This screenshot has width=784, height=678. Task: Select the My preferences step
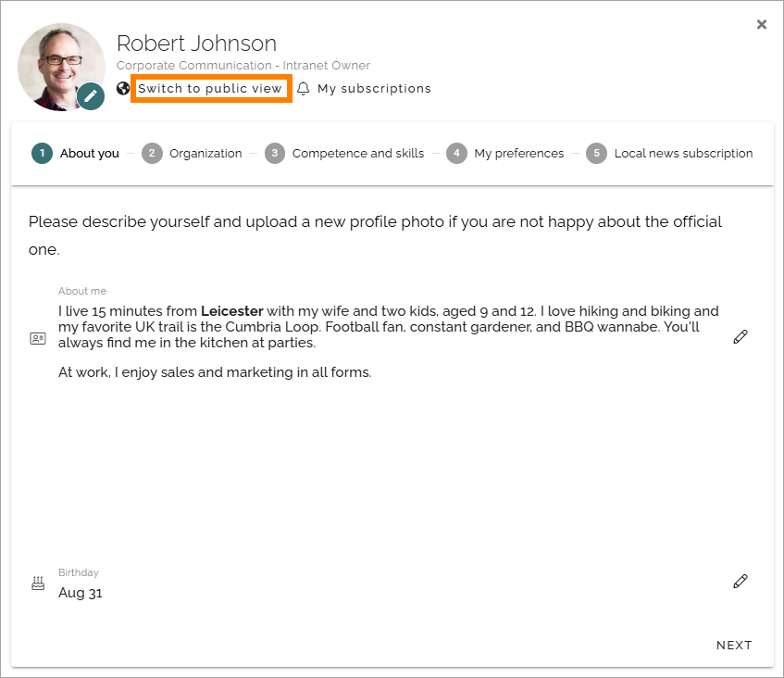tap(505, 153)
